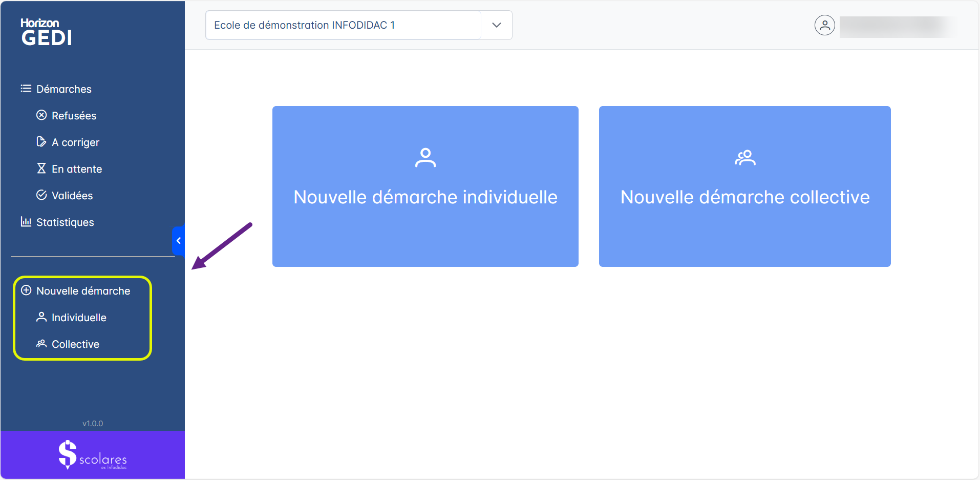The image size is (980, 480).
Task: Click the user profile avatar icon
Action: (824, 25)
